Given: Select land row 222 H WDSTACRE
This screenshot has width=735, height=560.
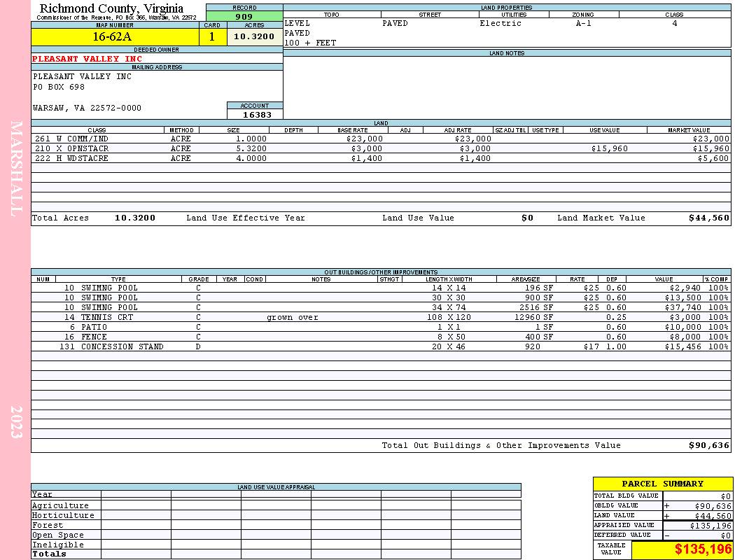Looking at the screenshot, I should (381, 158).
